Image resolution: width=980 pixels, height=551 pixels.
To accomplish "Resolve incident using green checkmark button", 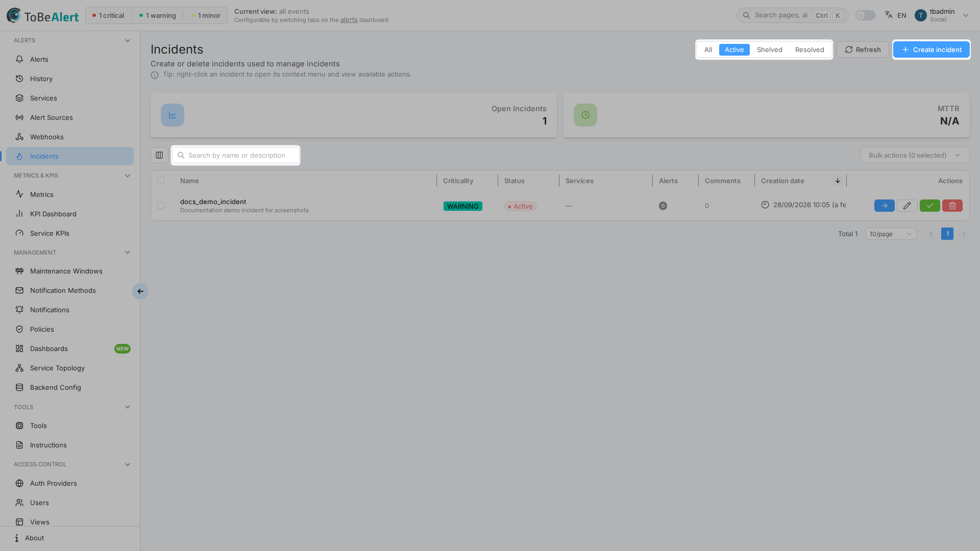I will coord(929,206).
